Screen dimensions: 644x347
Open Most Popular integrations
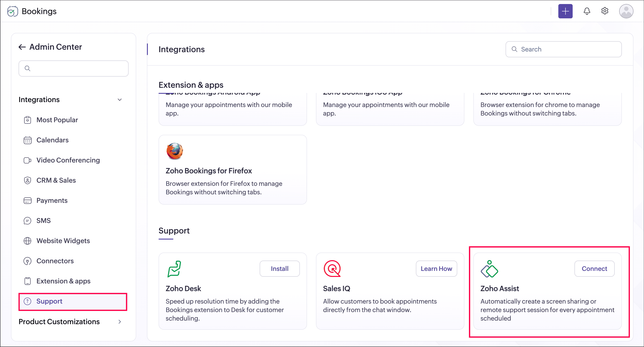click(57, 120)
